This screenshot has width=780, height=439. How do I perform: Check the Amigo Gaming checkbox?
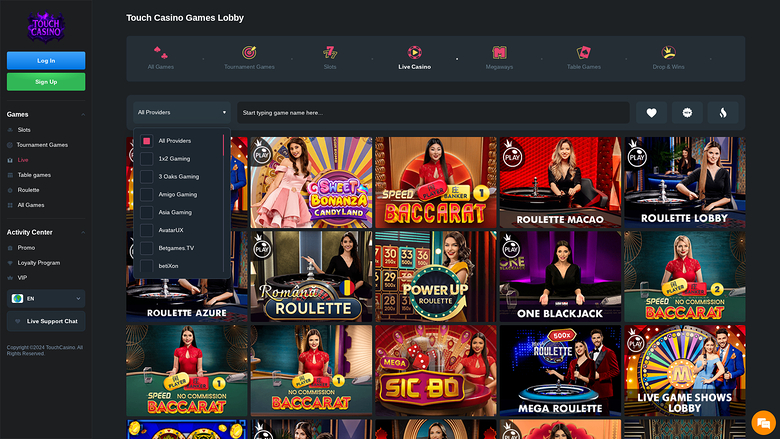click(x=146, y=194)
